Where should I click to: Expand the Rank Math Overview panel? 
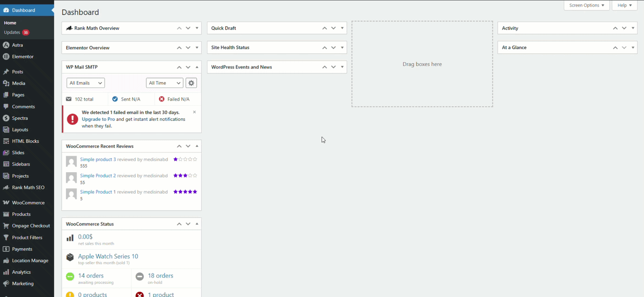(197, 28)
